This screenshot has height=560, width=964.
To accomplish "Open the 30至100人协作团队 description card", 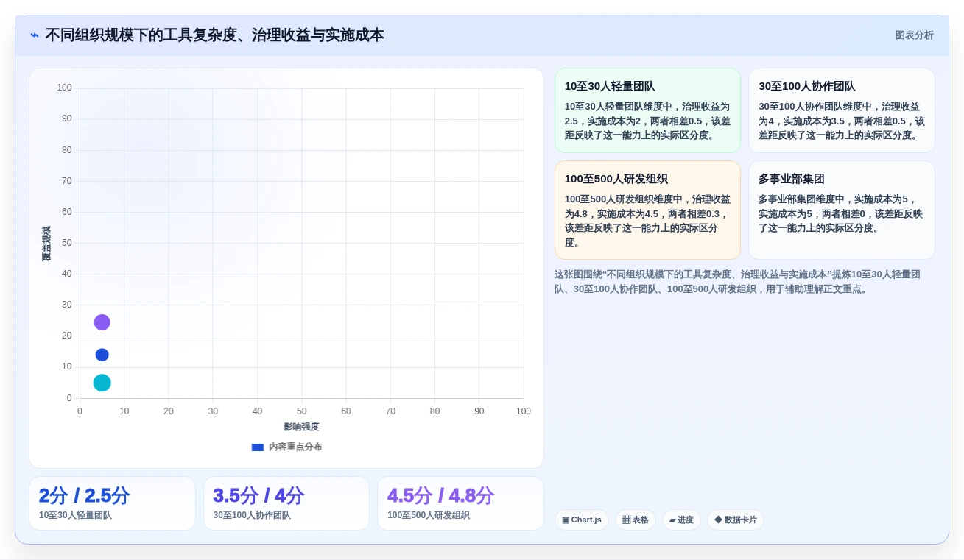I will [842, 110].
